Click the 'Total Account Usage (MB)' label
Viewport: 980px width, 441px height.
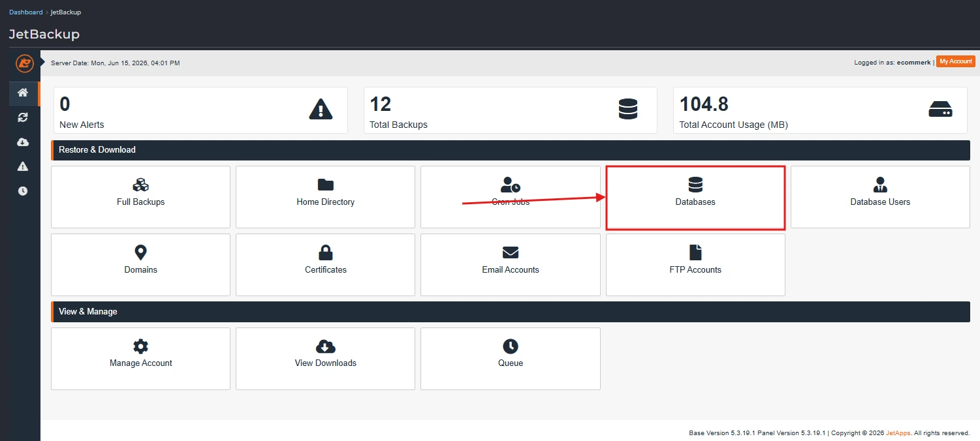pos(734,125)
